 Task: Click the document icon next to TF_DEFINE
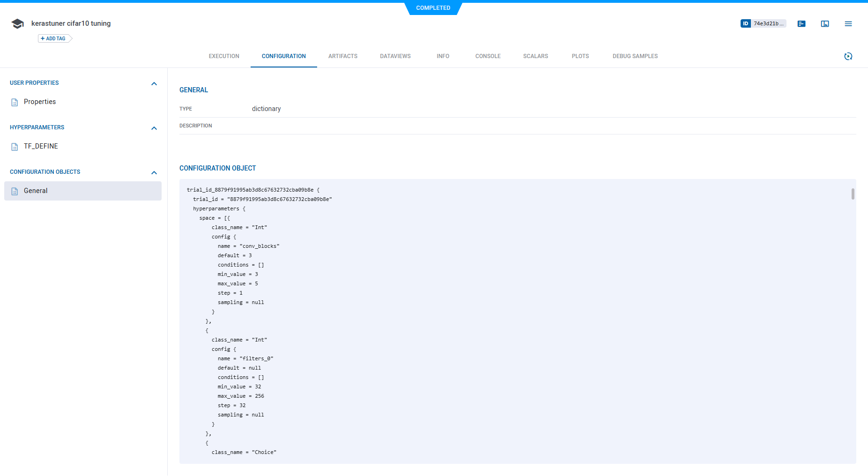click(x=14, y=146)
